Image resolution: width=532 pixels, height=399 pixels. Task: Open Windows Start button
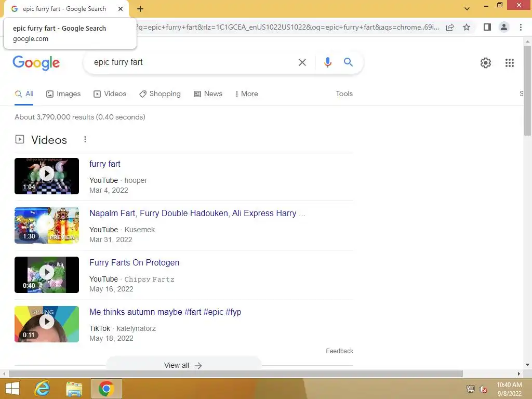(x=12, y=389)
